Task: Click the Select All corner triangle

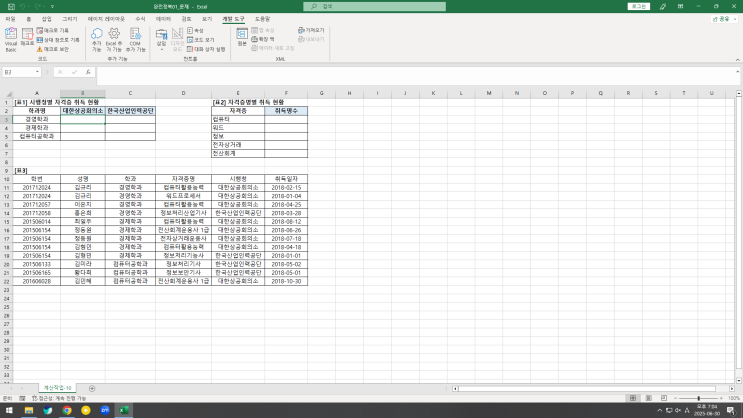Action: click(7, 93)
